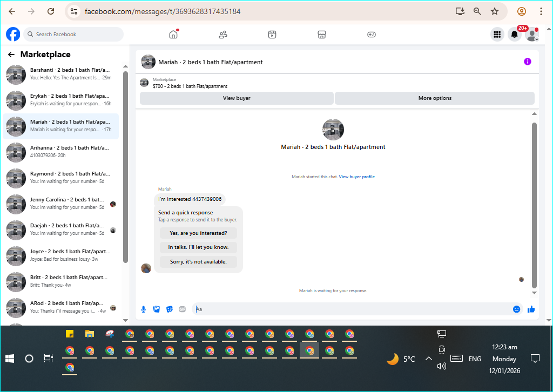Click the voice clip microphone icon
The image size is (553, 392).
[x=144, y=309]
